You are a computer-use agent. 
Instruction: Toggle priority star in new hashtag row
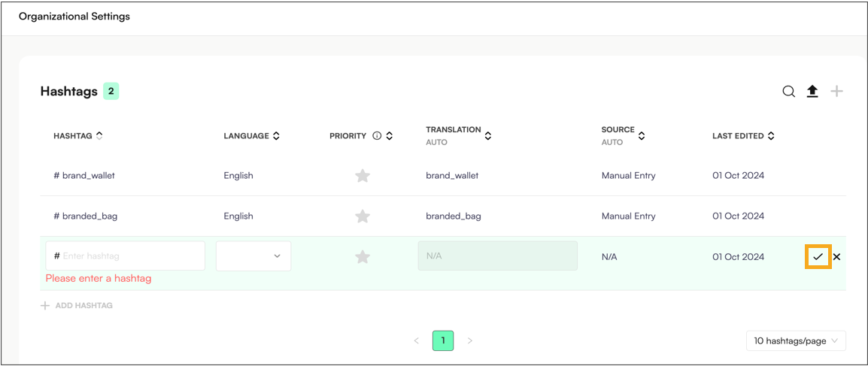362,256
